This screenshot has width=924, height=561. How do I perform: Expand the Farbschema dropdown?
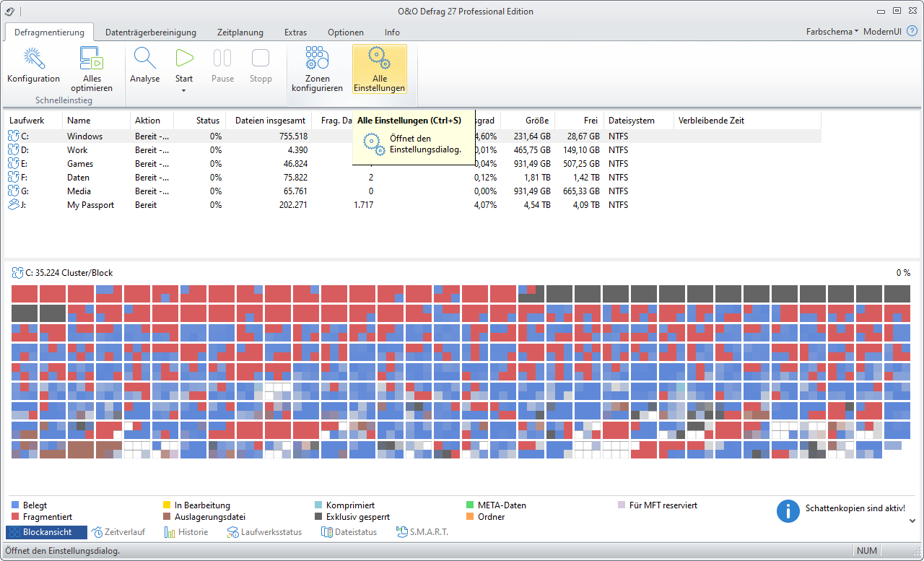pyautogui.click(x=832, y=32)
